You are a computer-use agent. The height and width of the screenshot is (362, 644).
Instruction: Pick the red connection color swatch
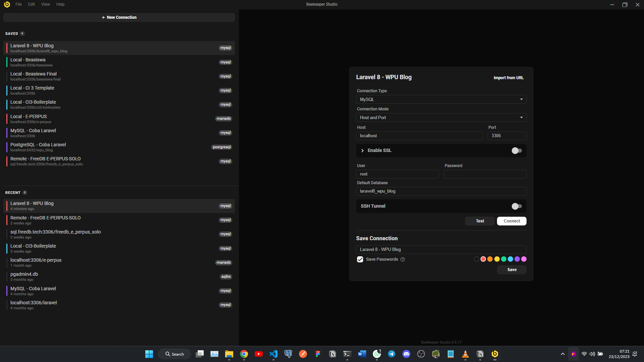coord(483,259)
